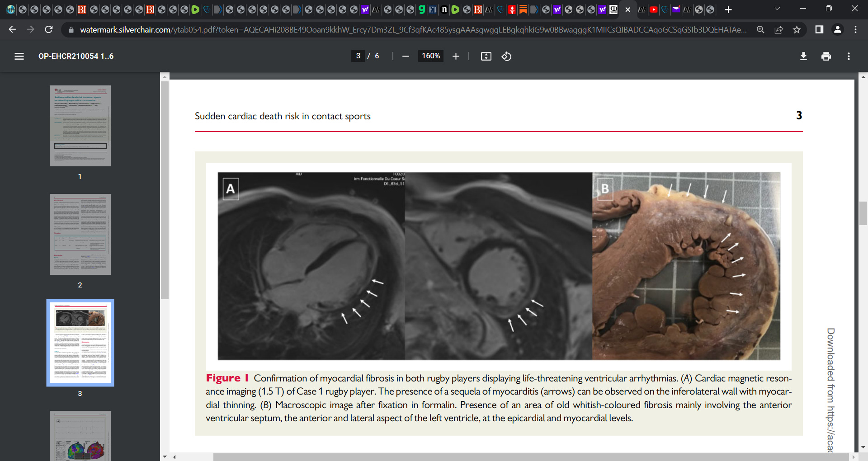Zoom in on the PDF document
868x461 pixels.
(456, 56)
